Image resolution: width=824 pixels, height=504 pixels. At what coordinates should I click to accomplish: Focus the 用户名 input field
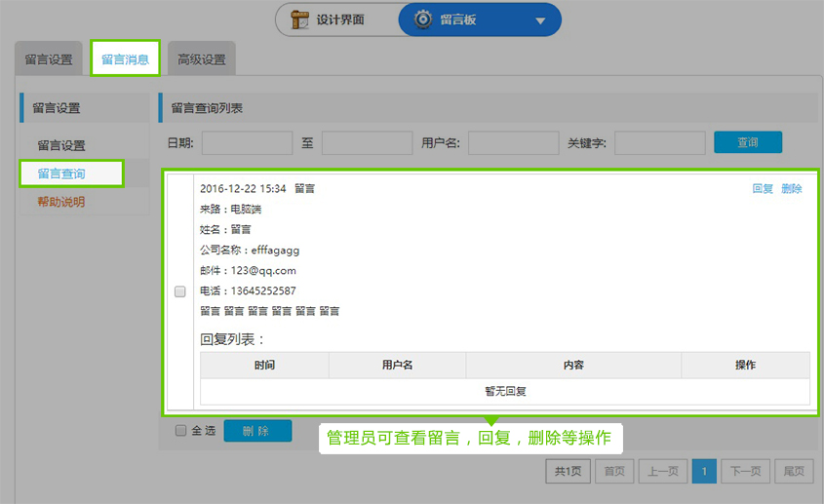pyautogui.click(x=513, y=143)
